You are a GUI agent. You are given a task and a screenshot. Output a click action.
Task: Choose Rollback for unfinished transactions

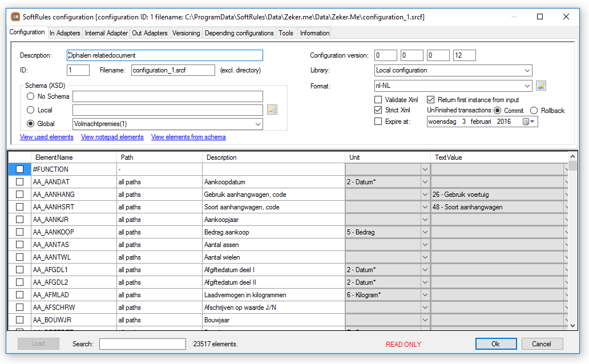point(534,111)
